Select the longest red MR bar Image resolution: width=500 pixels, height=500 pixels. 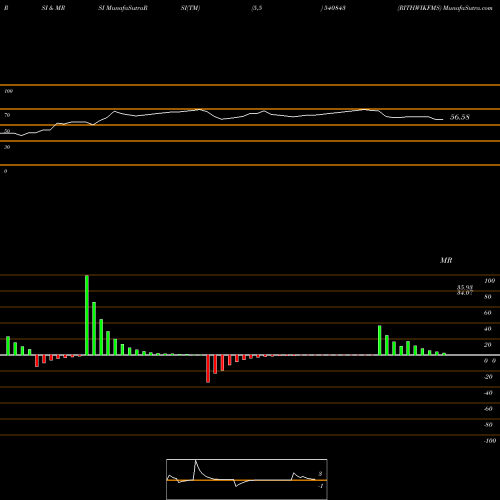point(208,369)
